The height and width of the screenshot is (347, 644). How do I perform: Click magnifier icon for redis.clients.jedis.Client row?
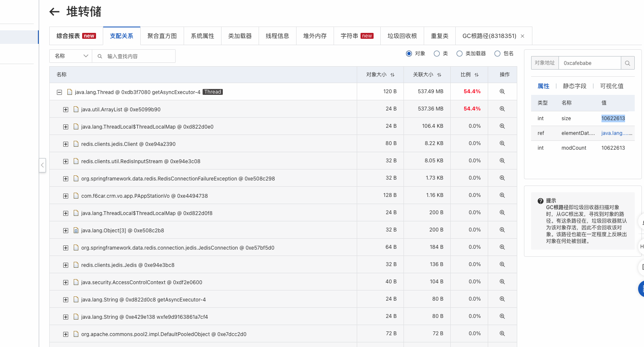click(x=502, y=143)
